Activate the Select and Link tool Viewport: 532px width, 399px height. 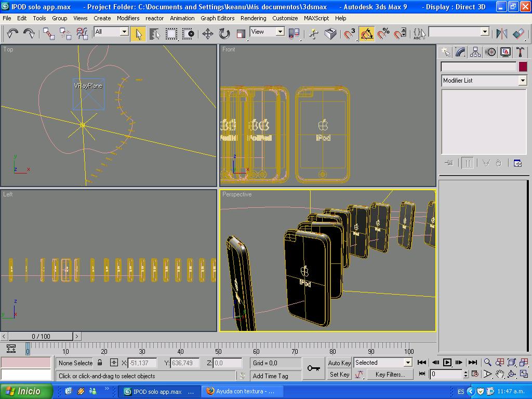(49, 34)
